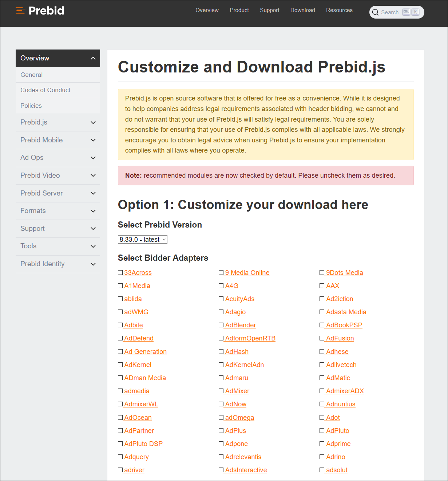The image size is (448, 481).
Task: Expand the Prebid Server sidebar chevron
Action: coord(93,193)
